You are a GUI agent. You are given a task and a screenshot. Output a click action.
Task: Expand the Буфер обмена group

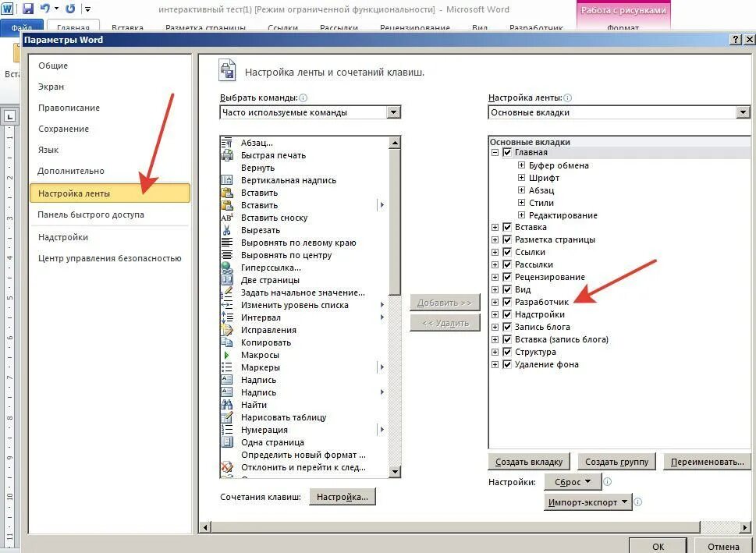click(521, 165)
